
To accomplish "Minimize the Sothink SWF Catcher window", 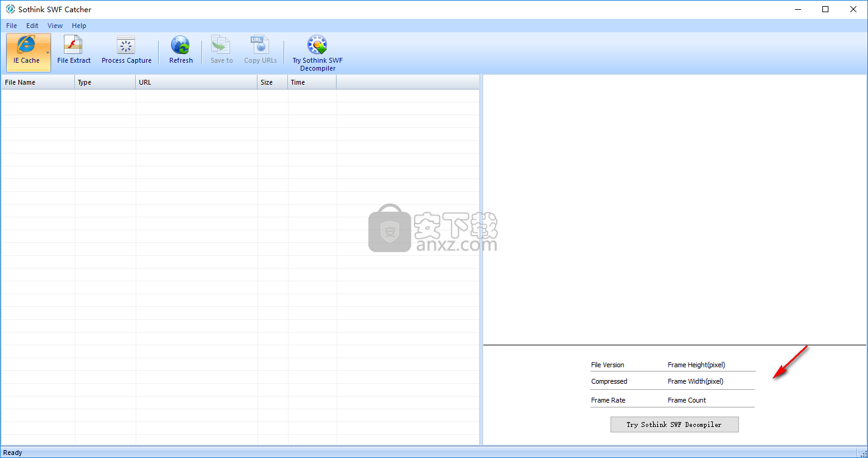I will tap(797, 9).
